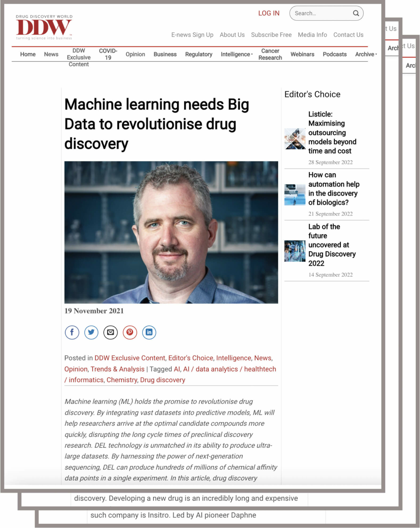Click DDW Exclusive Content category link

point(130,358)
